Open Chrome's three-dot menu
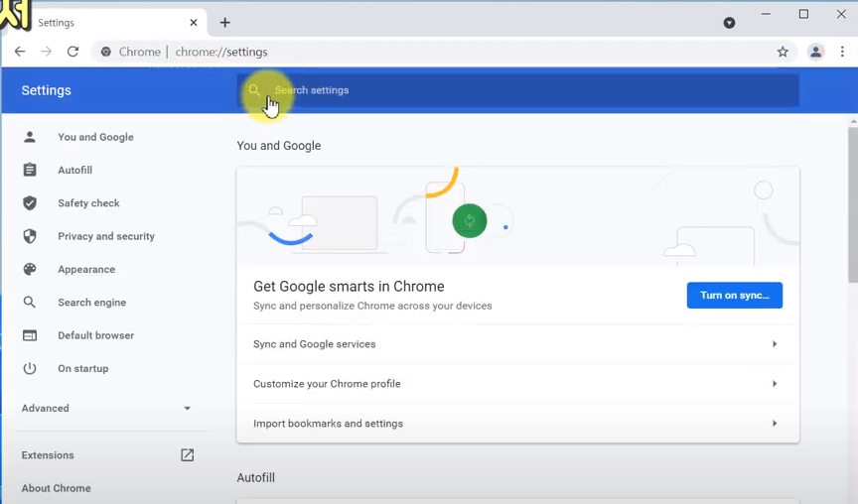Viewport: 858px width, 504px height. pyautogui.click(x=842, y=52)
